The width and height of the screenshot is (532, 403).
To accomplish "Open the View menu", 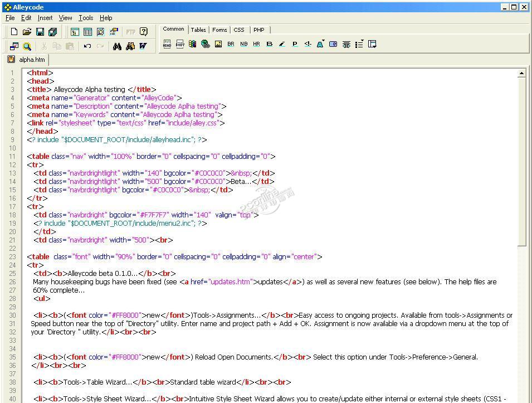I will (65, 18).
